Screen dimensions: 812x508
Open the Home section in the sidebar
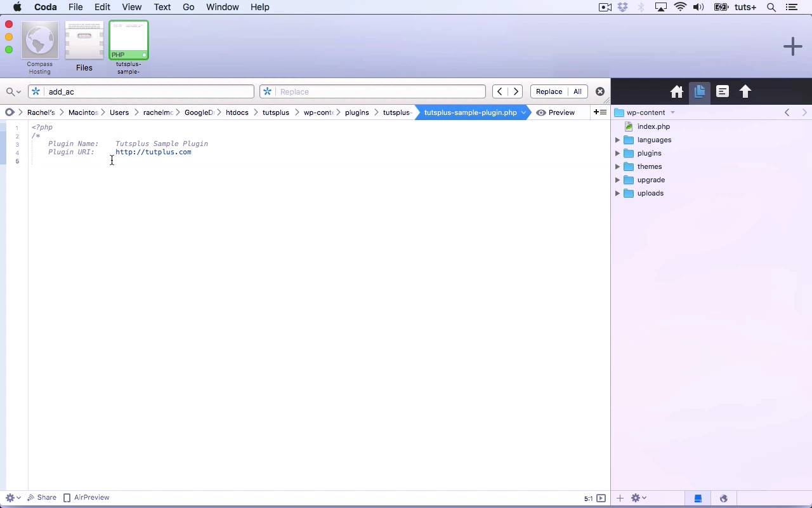point(677,91)
